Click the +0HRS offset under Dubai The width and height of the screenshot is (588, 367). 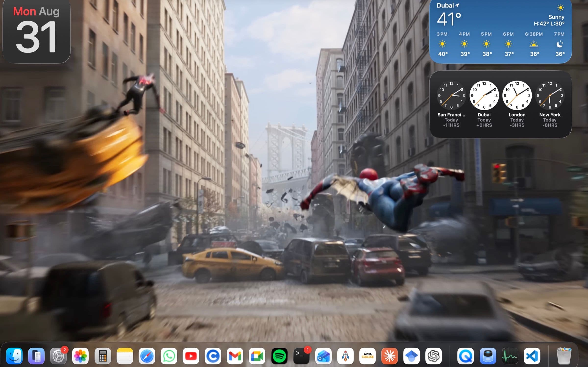pyautogui.click(x=484, y=125)
